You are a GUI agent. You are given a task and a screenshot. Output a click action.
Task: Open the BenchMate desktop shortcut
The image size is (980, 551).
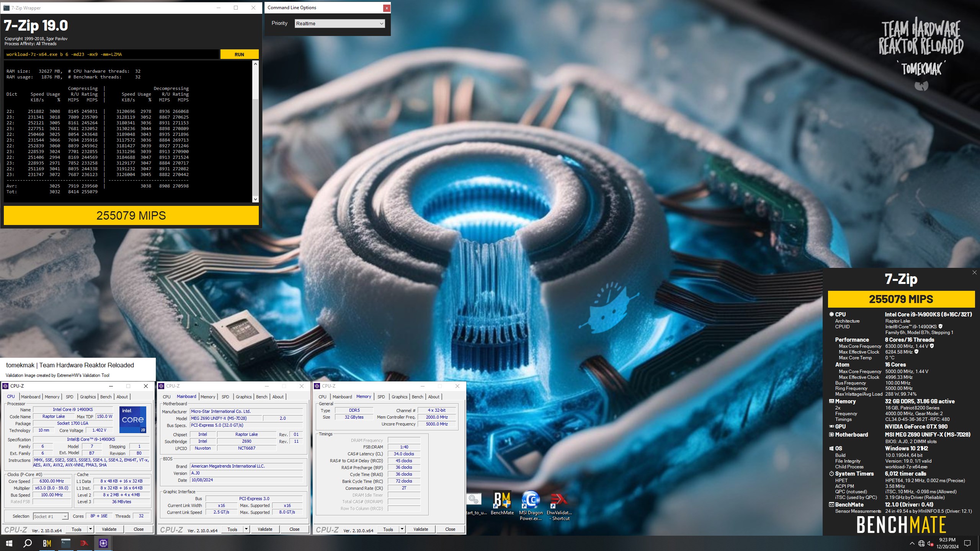502,503
